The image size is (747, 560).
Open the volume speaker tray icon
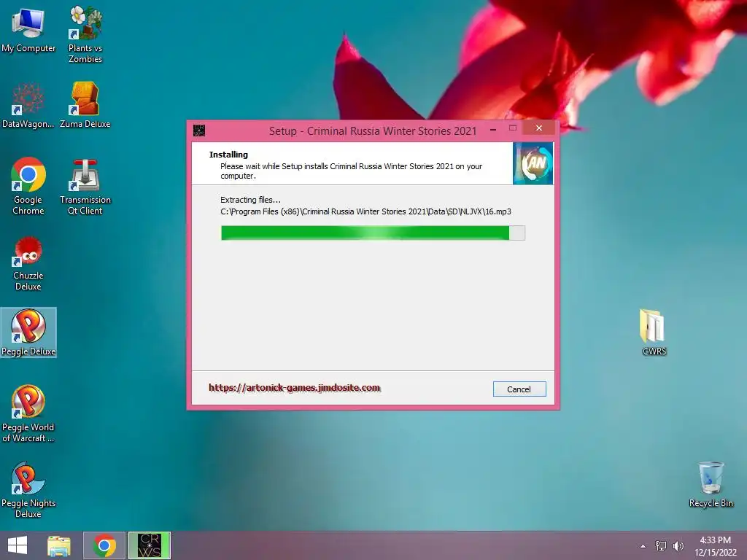678,545
